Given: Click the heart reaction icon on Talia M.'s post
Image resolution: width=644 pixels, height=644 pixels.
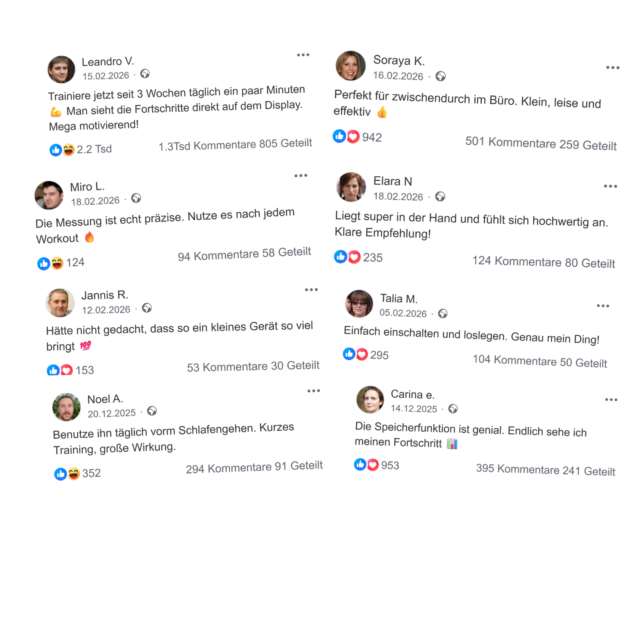Looking at the screenshot, I should click(x=362, y=354).
